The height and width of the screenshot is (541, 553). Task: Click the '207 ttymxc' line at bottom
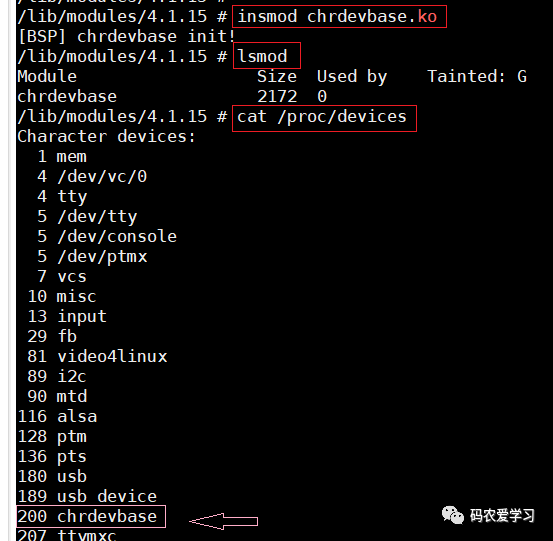pyautogui.click(x=67, y=535)
